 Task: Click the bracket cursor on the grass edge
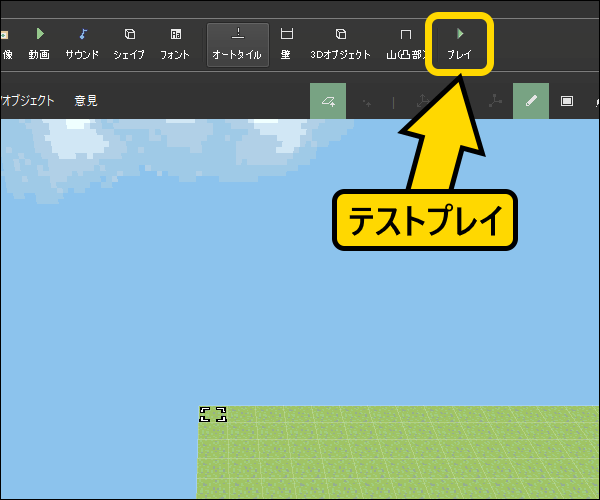[x=213, y=414]
